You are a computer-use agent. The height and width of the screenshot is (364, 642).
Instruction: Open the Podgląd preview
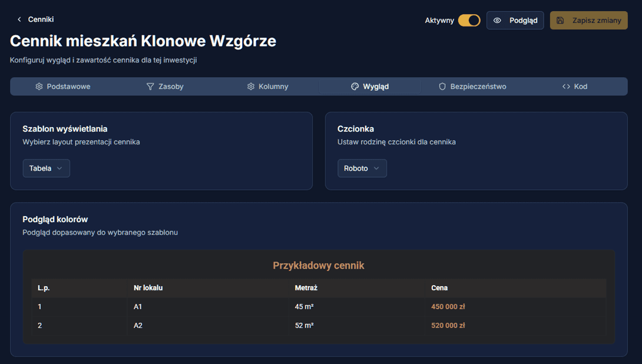coord(515,19)
